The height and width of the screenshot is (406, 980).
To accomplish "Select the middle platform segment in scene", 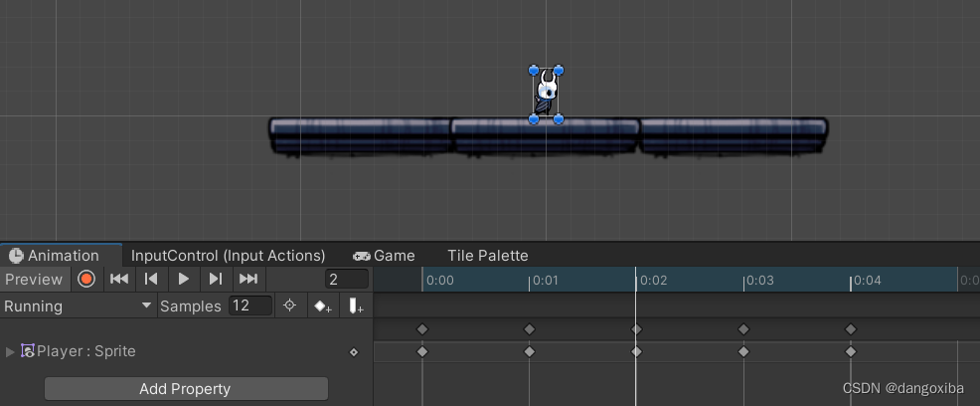I will point(545,136).
